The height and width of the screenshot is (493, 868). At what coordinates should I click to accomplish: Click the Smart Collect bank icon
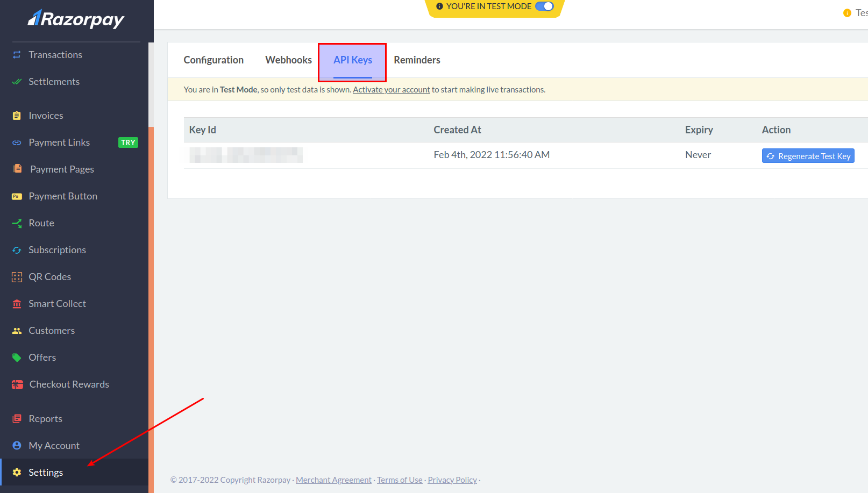pyautogui.click(x=17, y=304)
